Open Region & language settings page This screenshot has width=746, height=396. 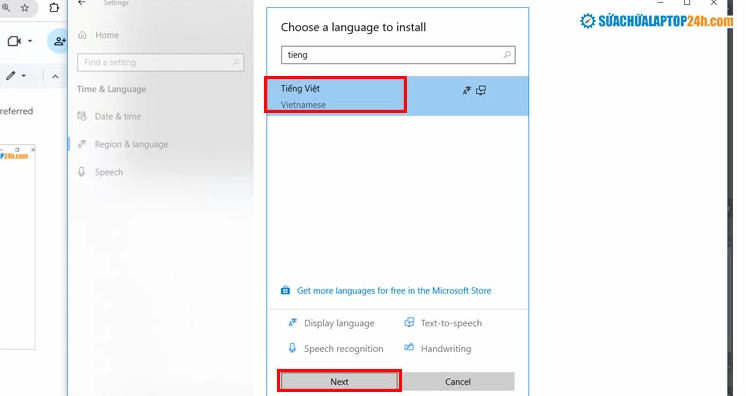[131, 144]
